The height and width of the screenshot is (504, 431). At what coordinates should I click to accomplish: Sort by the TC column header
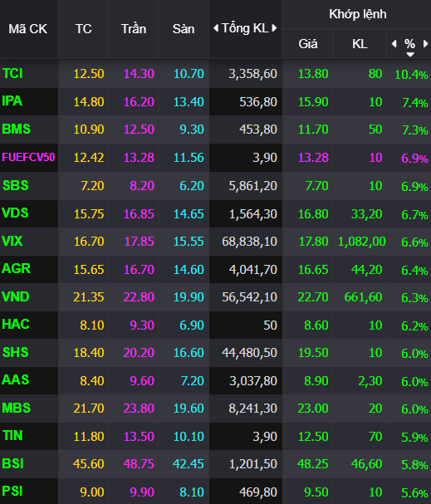click(84, 29)
